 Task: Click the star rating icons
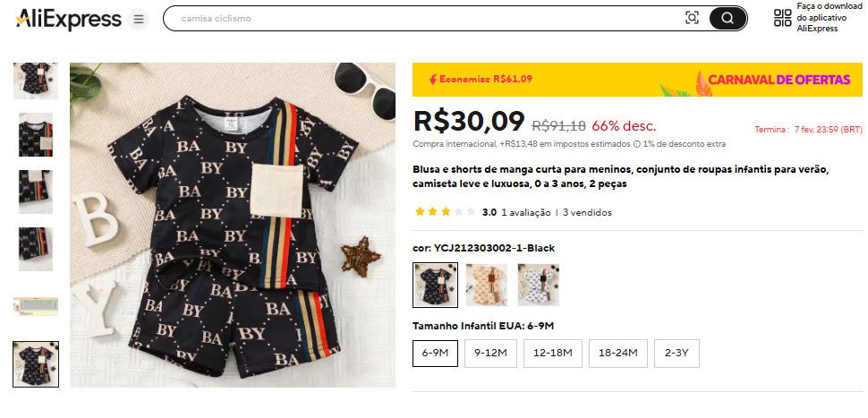(445, 213)
